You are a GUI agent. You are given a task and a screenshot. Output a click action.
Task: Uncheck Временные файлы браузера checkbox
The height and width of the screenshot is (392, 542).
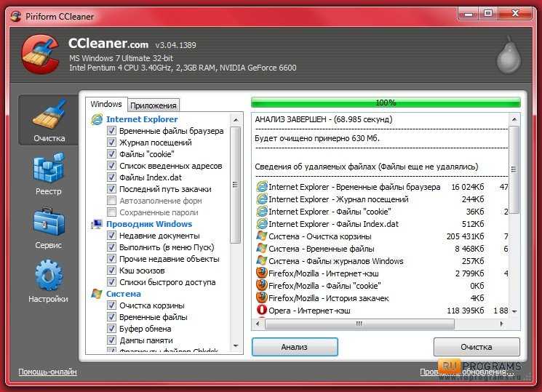(111, 131)
